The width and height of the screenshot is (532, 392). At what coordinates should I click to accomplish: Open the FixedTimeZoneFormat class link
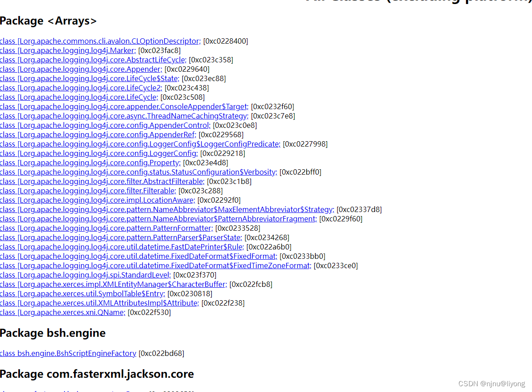click(155, 266)
